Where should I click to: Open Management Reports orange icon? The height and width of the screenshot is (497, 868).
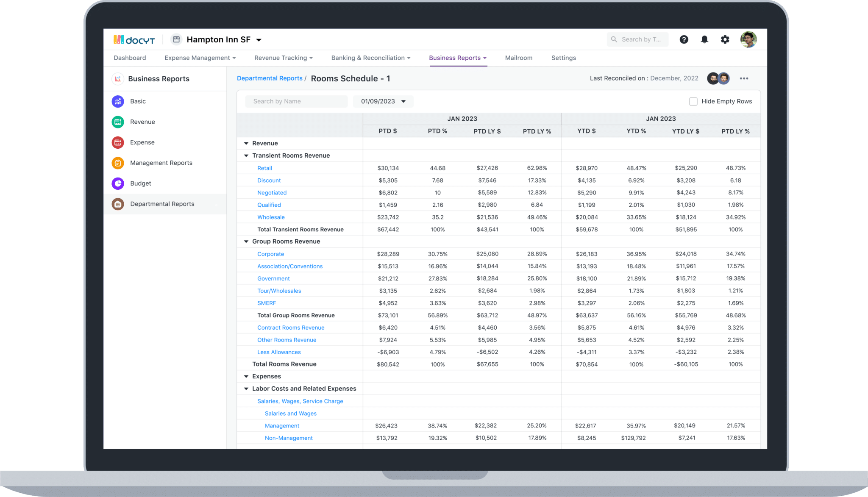coord(118,163)
